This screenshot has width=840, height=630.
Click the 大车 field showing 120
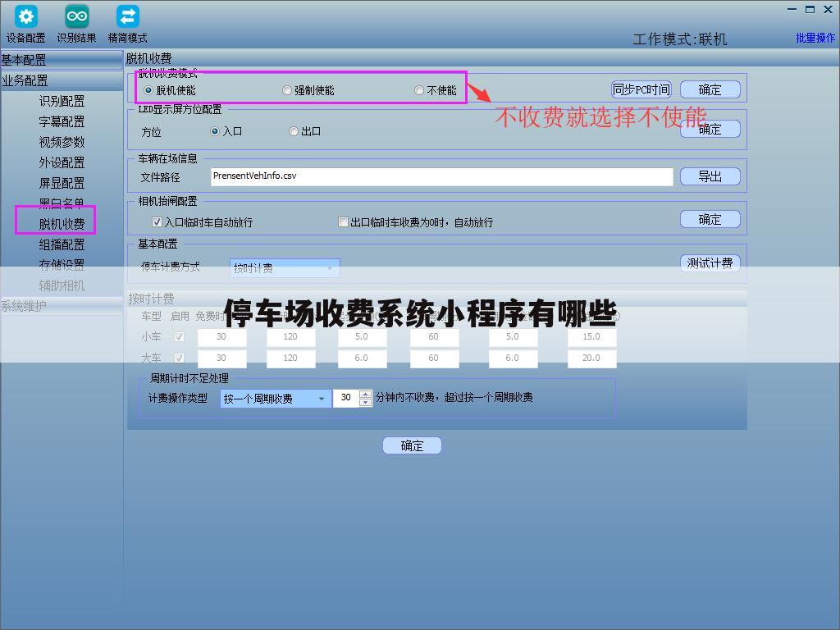291,358
